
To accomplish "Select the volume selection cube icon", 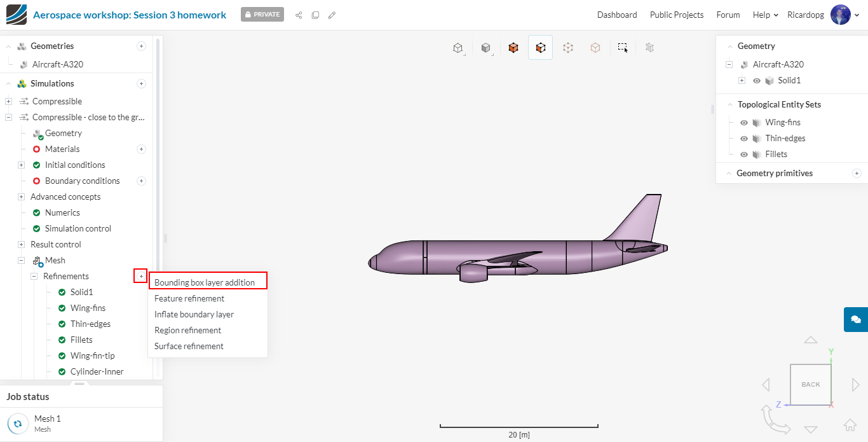I will tap(513, 48).
